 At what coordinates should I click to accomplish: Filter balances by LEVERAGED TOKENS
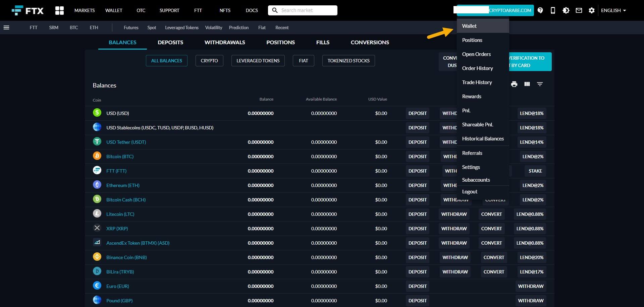pyautogui.click(x=258, y=61)
